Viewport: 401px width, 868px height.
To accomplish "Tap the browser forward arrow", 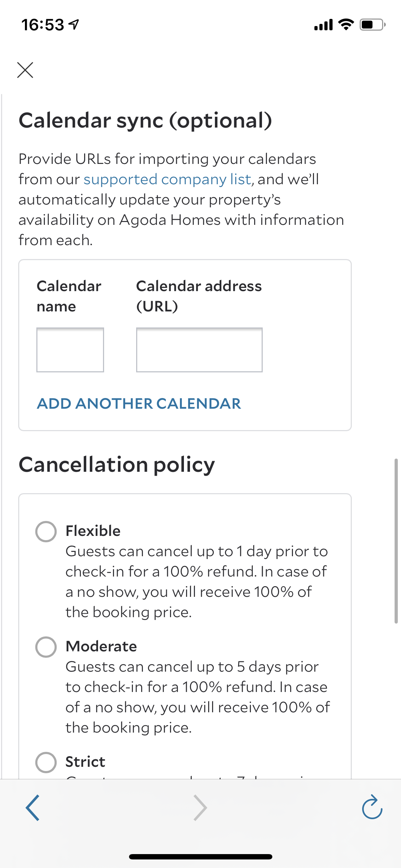I will tap(200, 808).
